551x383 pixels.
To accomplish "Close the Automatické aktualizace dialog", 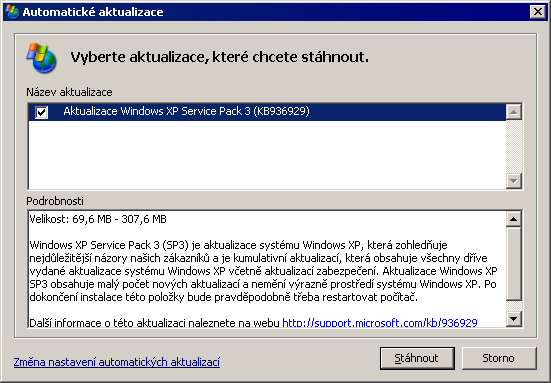I will (538, 12).
